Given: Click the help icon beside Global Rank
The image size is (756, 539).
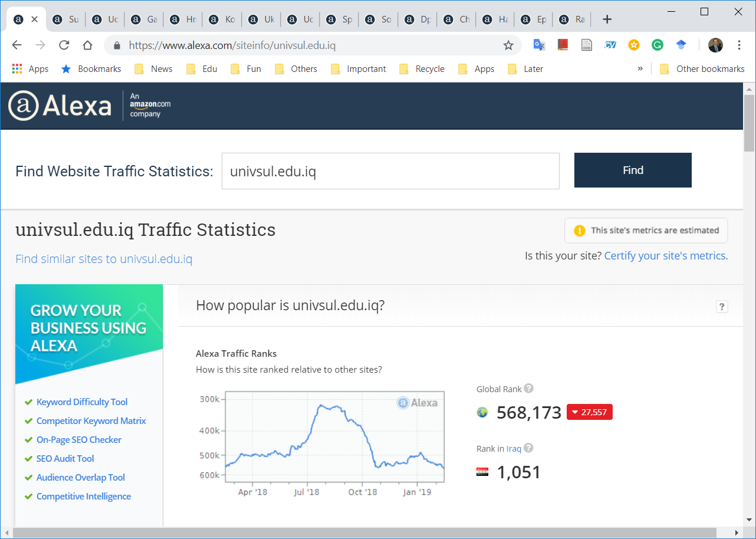Looking at the screenshot, I should [529, 389].
